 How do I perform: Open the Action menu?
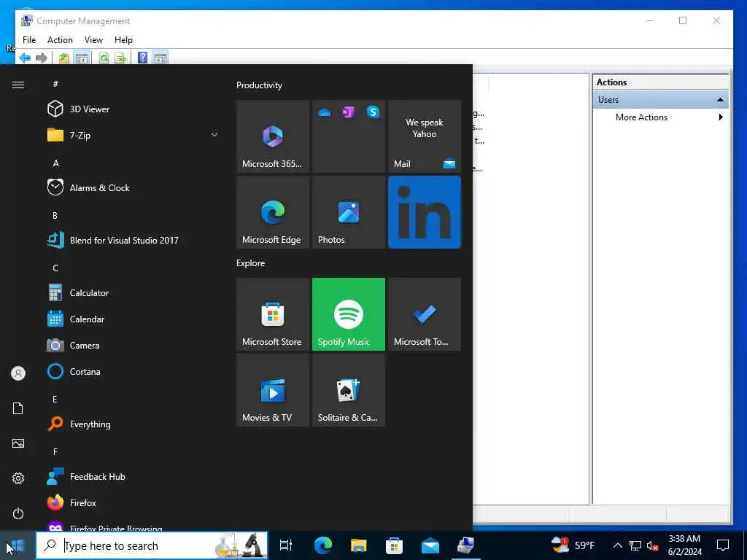point(60,40)
